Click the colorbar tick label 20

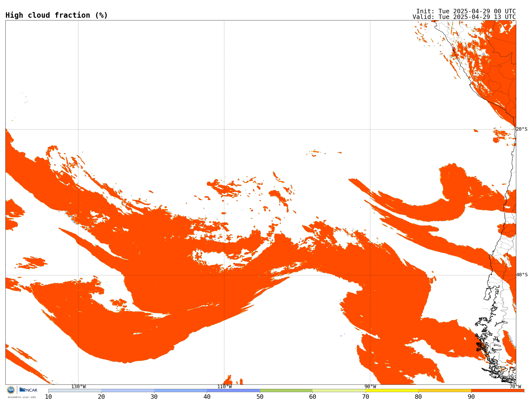(x=101, y=397)
